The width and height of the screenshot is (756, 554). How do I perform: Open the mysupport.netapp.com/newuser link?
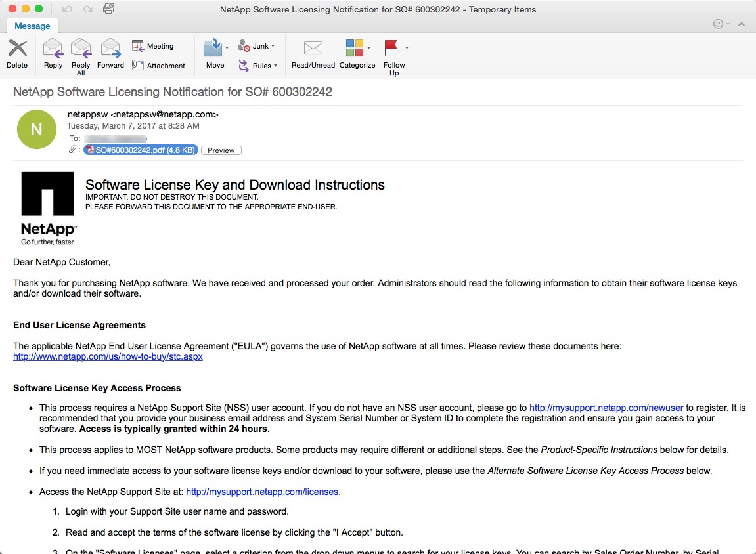point(606,408)
